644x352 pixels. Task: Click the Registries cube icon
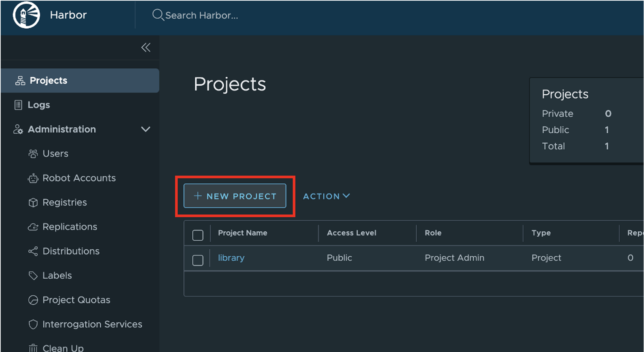[33, 203]
